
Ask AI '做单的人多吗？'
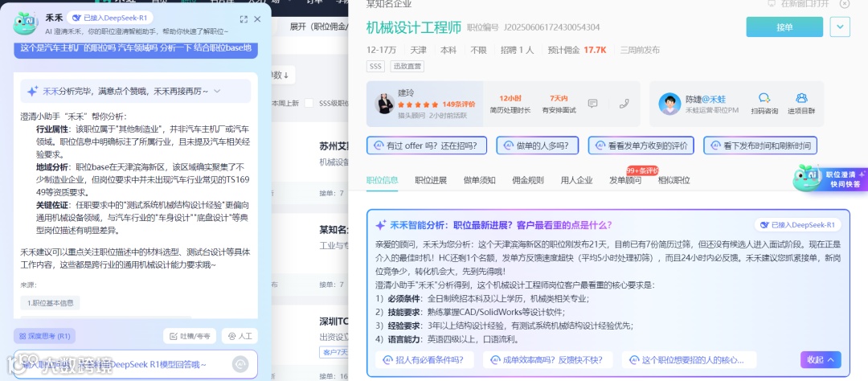point(537,145)
